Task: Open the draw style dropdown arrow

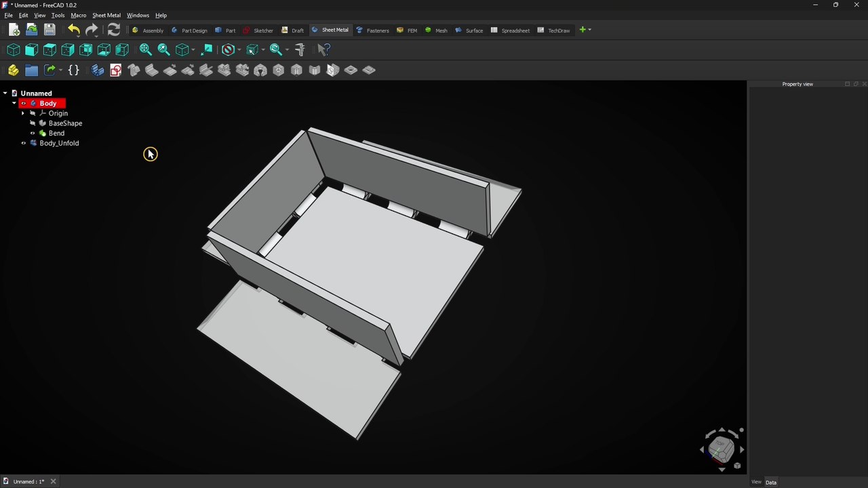Action: 239,50
